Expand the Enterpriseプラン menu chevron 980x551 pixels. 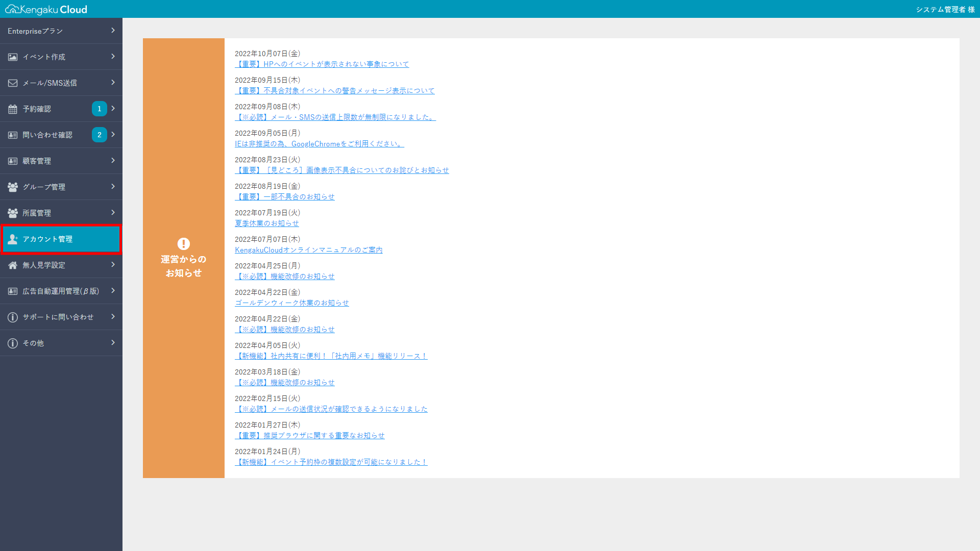tap(113, 31)
